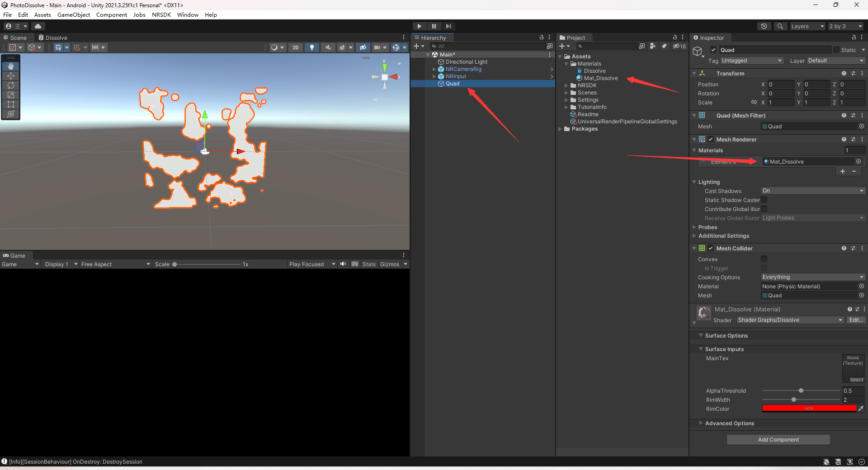The width and height of the screenshot is (868, 470).
Task: Open the Cast Shadows dropdown
Action: click(x=812, y=191)
